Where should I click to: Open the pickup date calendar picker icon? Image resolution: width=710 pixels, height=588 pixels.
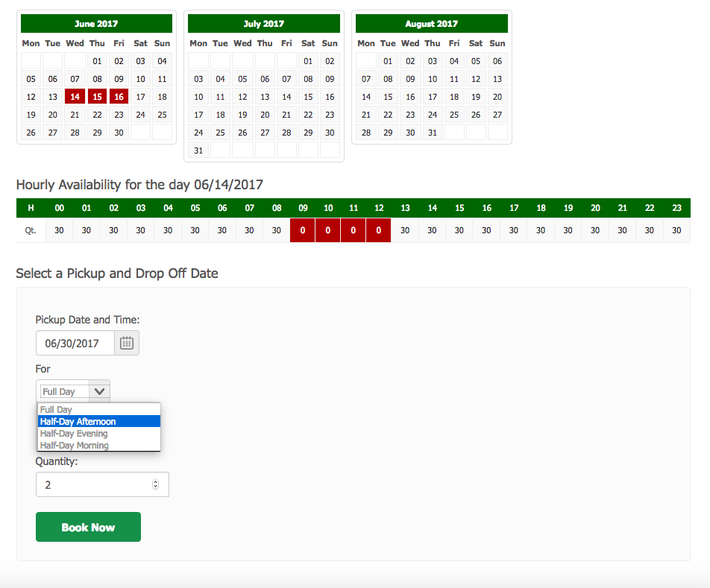(x=126, y=343)
